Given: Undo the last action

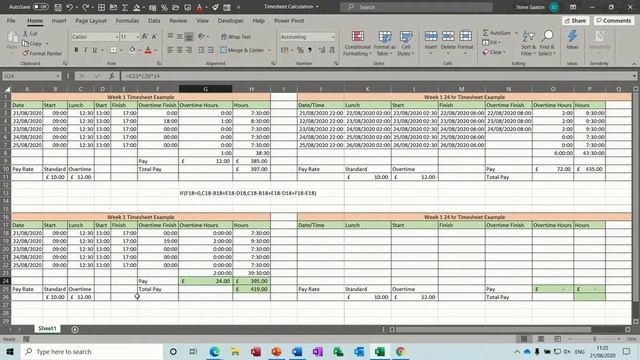Looking at the screenshot, I should coord(69,7).
